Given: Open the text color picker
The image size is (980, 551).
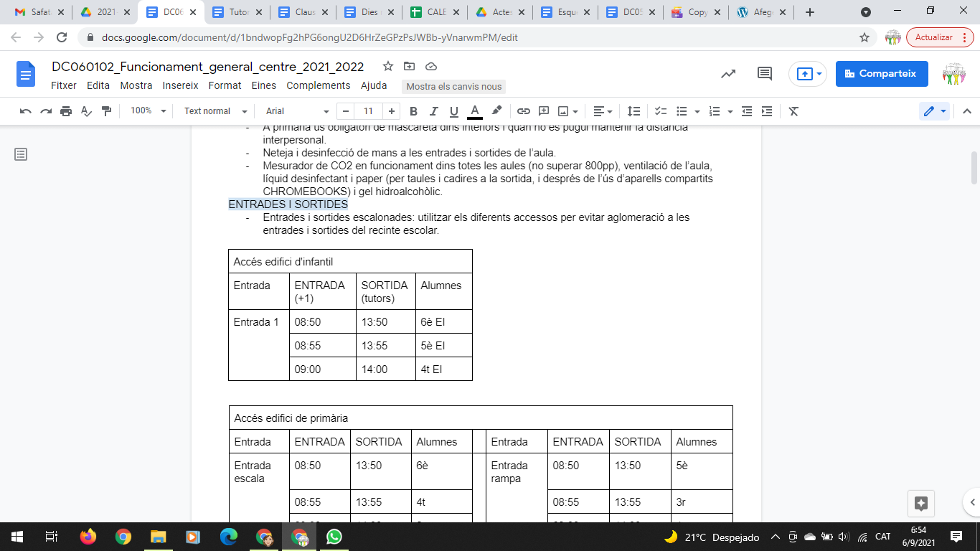Looking at the screenshot, I should (474, 111).
